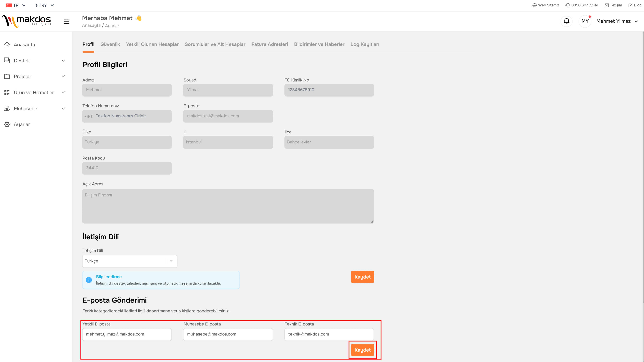The image size is (644, 362).
Task: Click the Anasayfa home icon
Action: click(x=7, y=44)
